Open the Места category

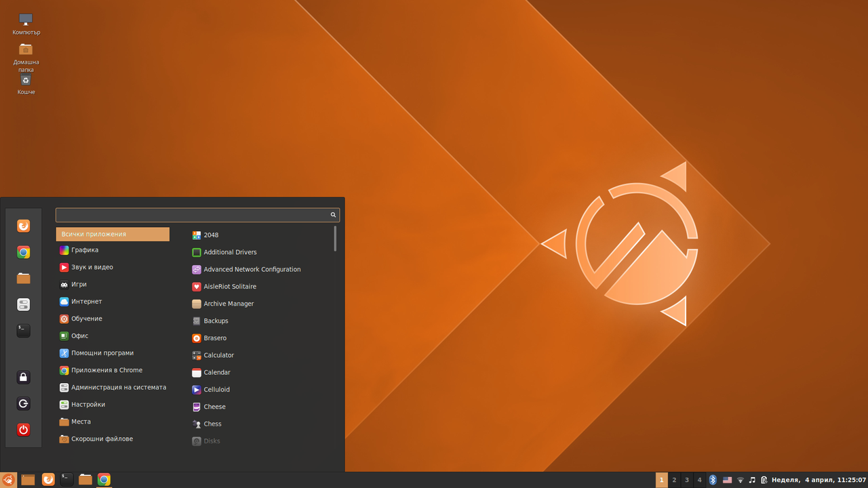click(x=113, y=422)
